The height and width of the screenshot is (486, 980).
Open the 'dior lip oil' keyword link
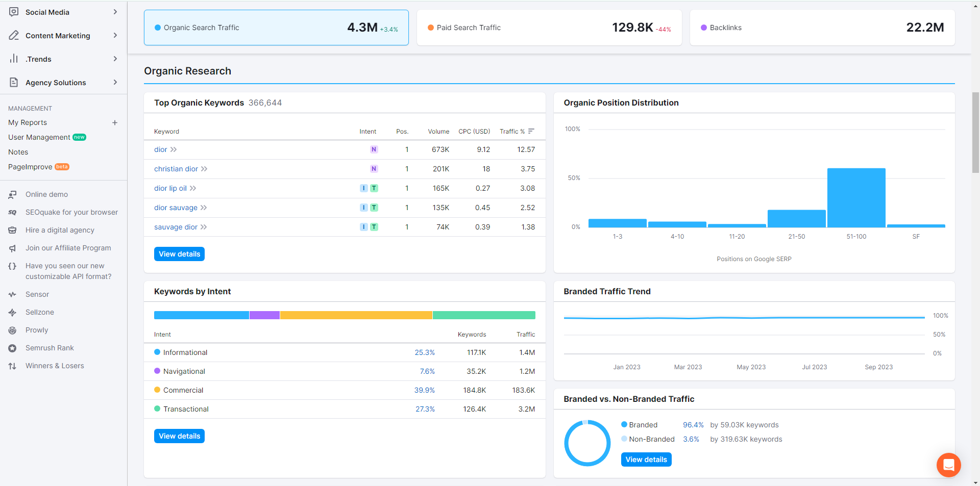(x=170, y=189)
